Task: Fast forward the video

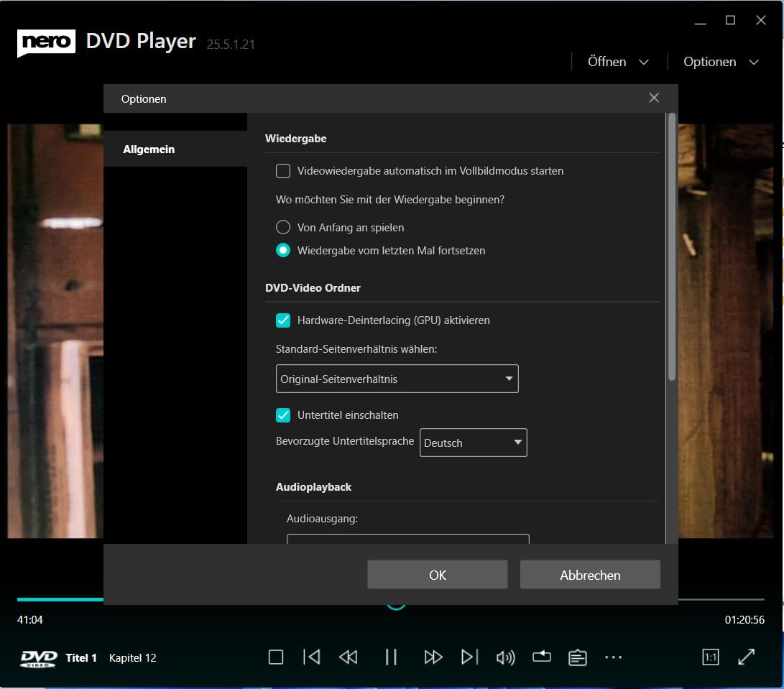Action: [433, 657]
